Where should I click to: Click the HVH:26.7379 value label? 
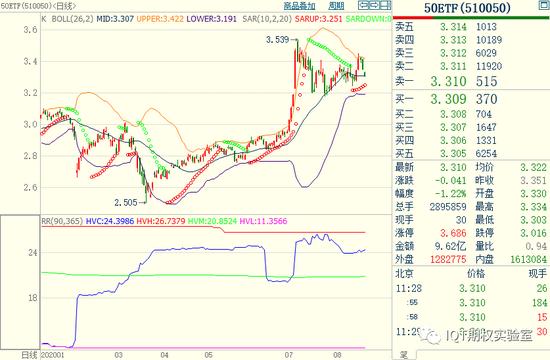pyautogui.click(x=161, y=221)
